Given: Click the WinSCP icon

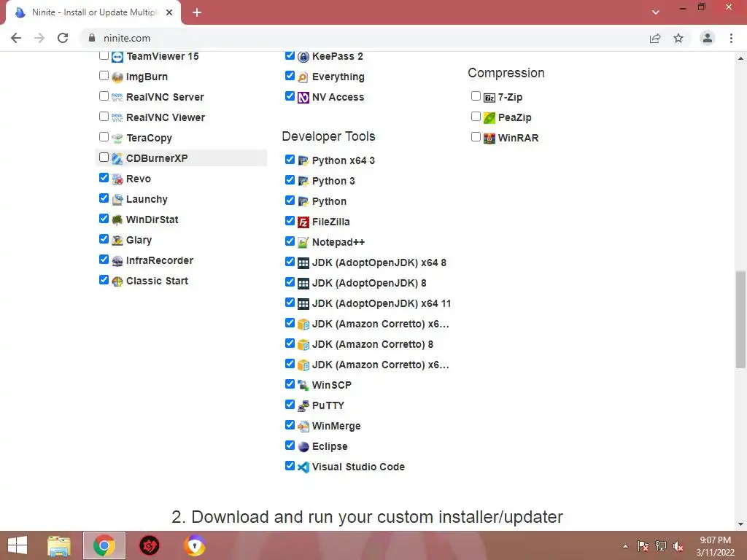Looking at the screenshot, I should point(303,385).
